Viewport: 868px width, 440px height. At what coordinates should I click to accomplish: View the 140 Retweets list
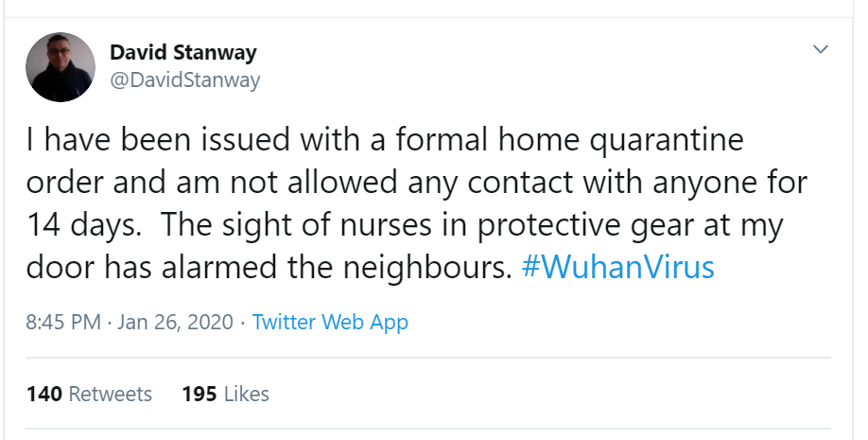coord(89,394)
